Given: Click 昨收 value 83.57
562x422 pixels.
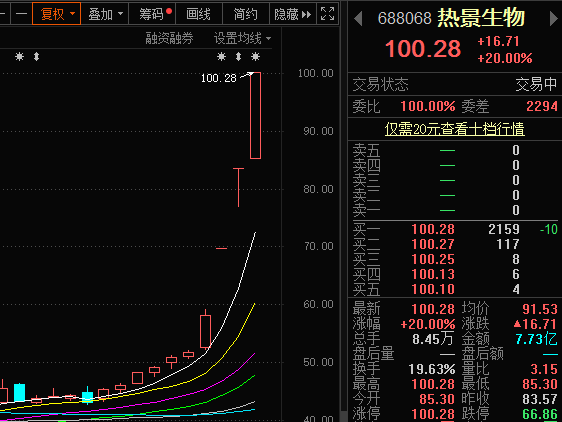Looking at the screenshot, I should pos(540,399).
